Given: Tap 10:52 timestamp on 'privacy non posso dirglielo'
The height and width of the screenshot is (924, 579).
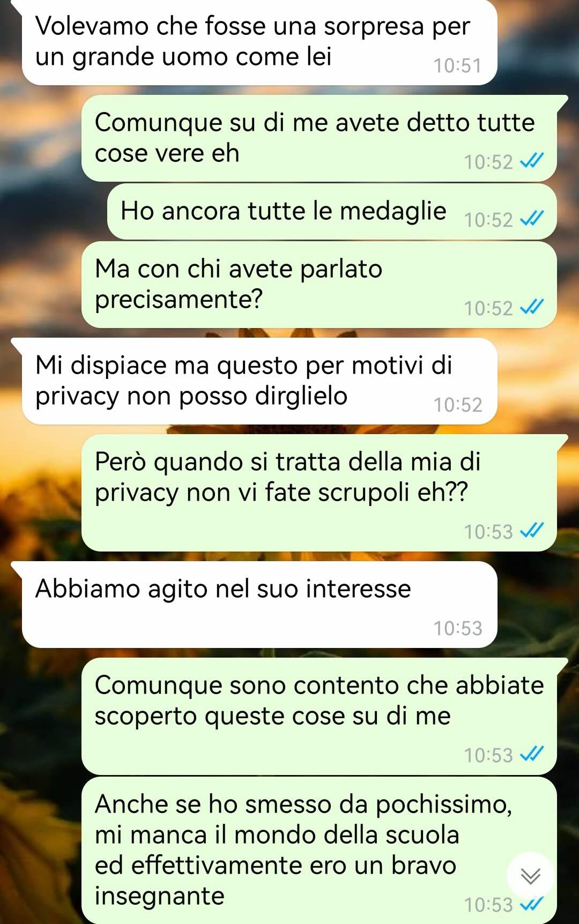Looking at the screenshot, I should coord(458,405).
